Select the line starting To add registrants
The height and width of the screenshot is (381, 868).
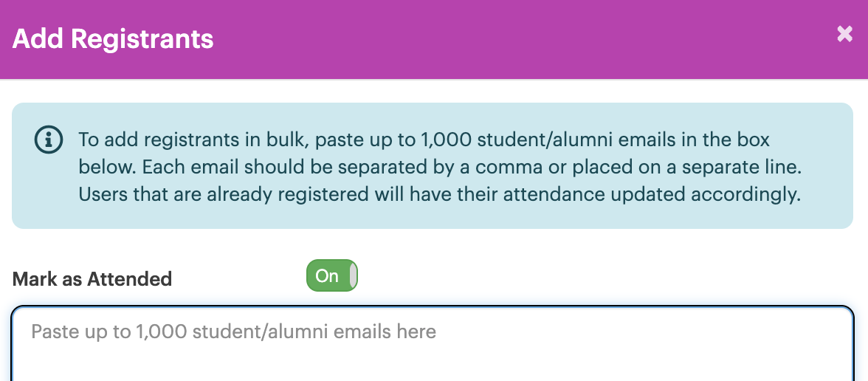pos(424,140)
